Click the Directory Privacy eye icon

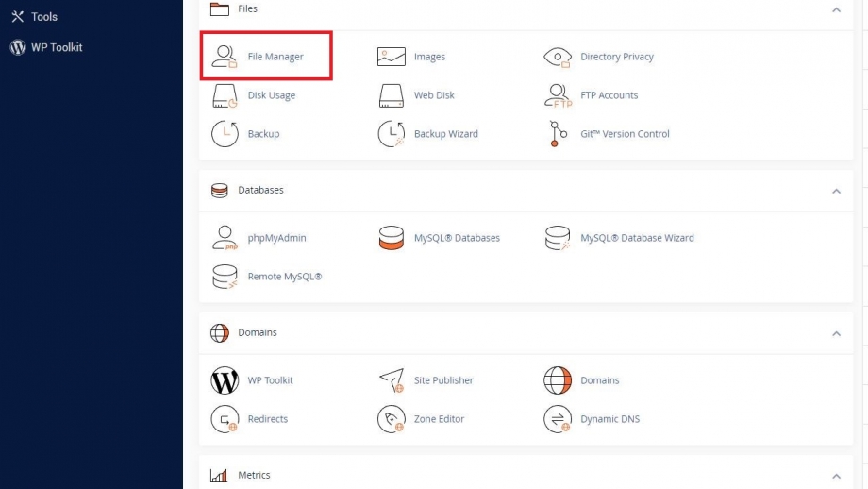click(558, 57)
